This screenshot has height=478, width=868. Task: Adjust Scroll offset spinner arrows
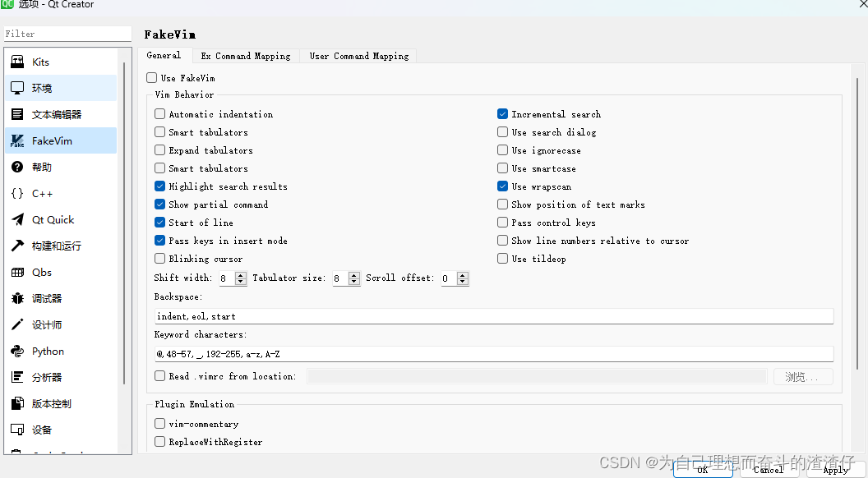(x=463, y=278)
